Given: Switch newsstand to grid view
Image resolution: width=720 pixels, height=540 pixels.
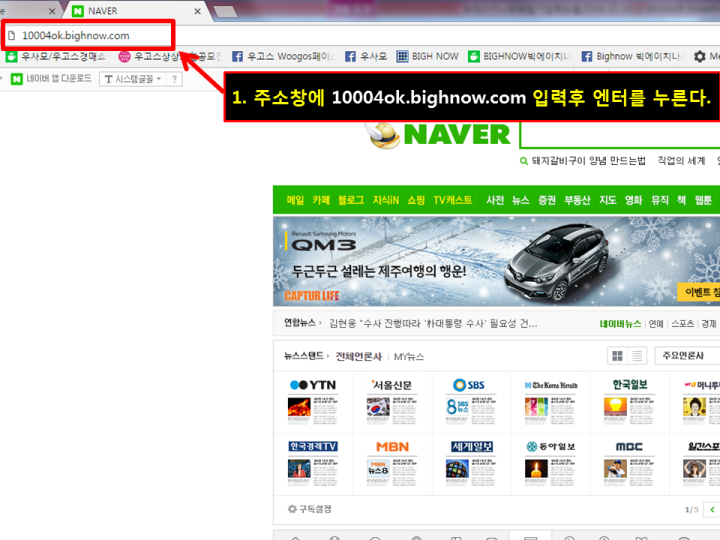Looking at the screenshot, I should coord(618,355).
